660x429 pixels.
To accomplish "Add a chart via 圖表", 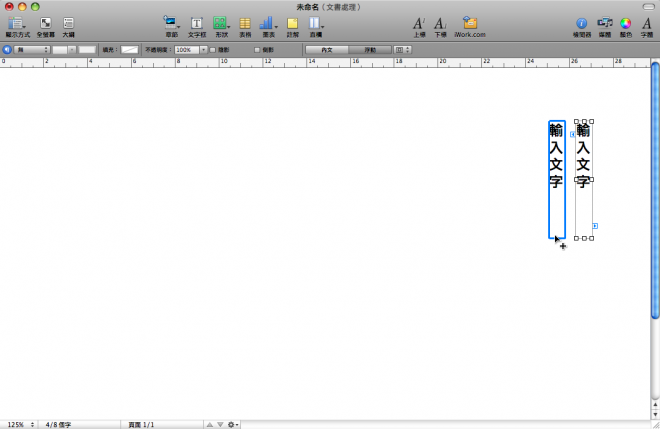I will (268, 23).
